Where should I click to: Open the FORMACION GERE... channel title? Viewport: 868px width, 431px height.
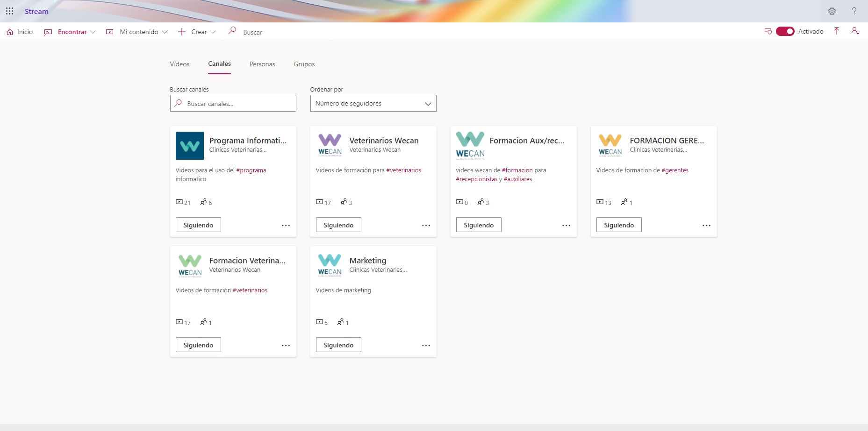(x=667, y=141)
